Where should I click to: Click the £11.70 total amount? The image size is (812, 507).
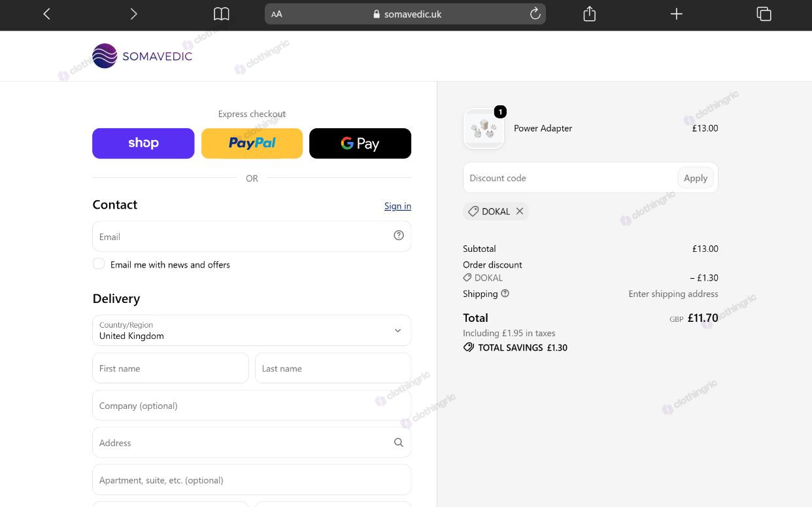(703, 318)
